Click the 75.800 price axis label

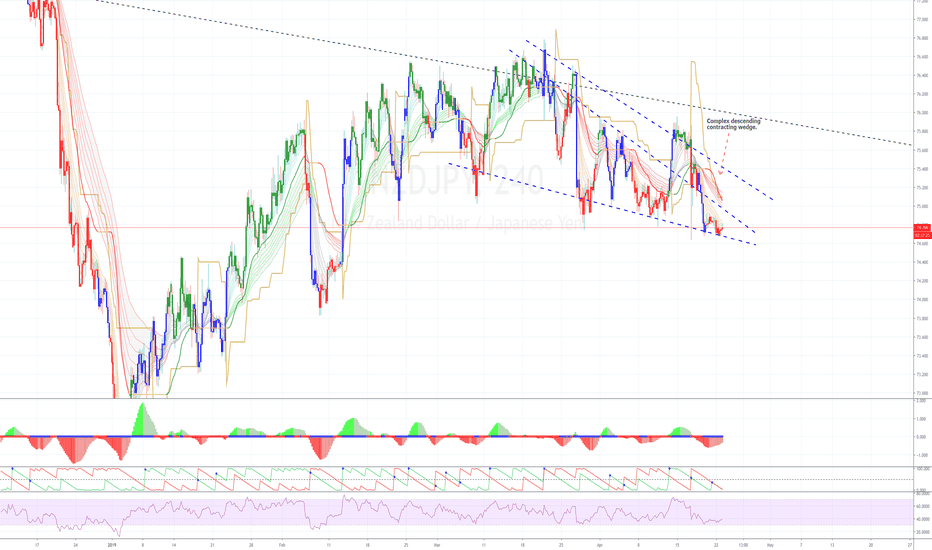pos(923,131)
